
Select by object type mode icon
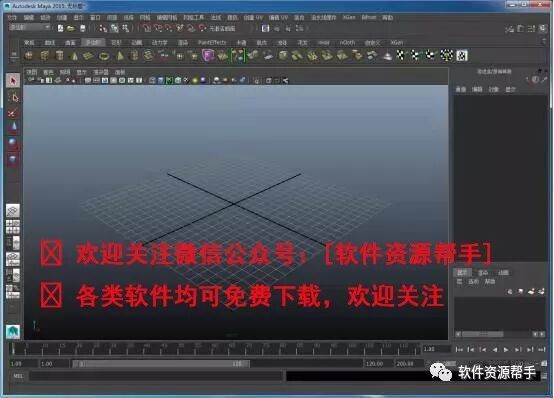114,28
